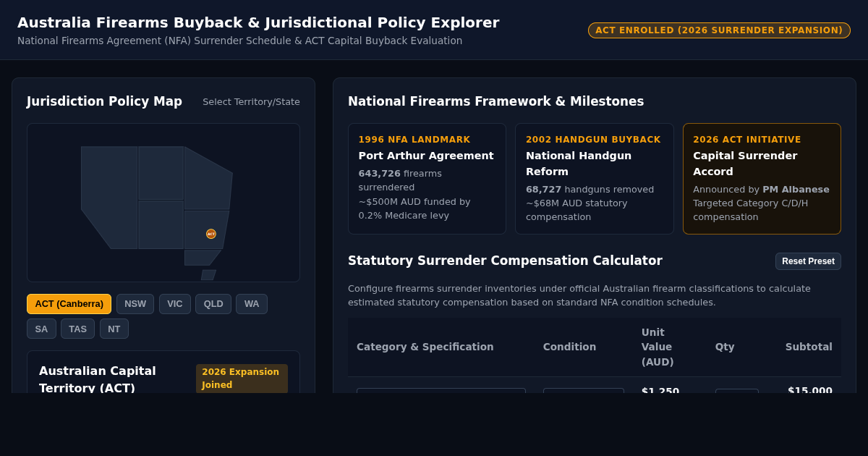Click the Category & Specification column header
The height and width of the screenshot is (456, 868).
[425, 347]
